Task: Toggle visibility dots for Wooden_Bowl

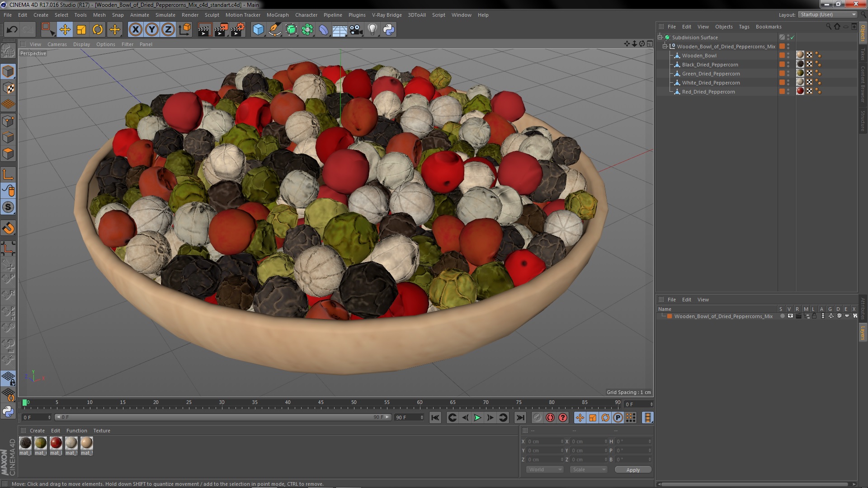Action: 788,55
